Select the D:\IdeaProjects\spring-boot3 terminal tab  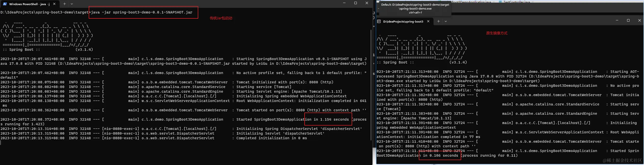click(403, 22)
